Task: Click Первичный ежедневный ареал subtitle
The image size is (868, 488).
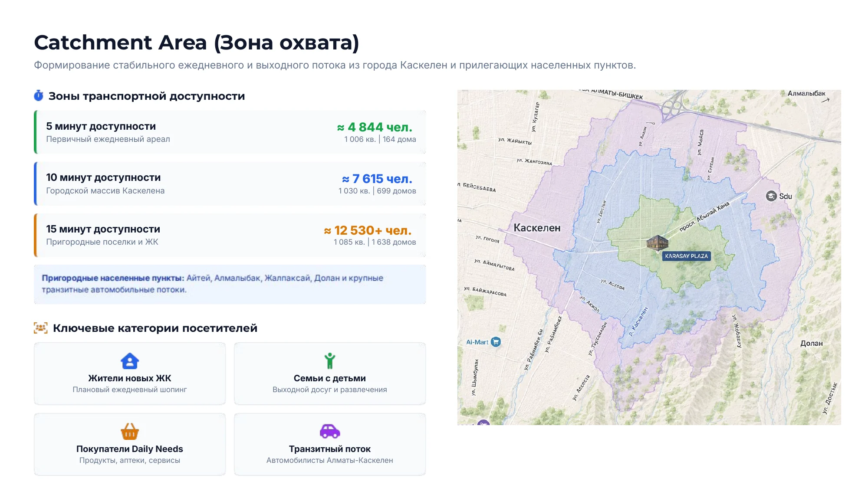Action: click(x=108, y=139)
